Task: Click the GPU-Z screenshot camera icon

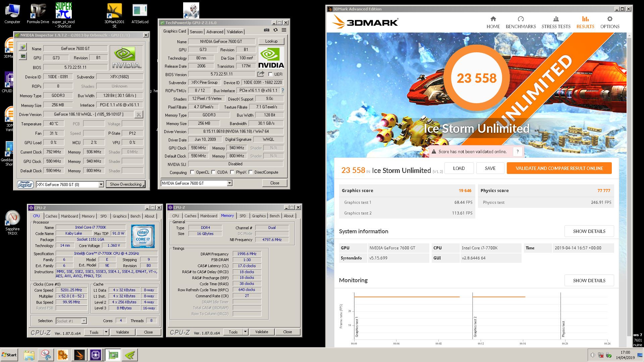Action: 266,30
